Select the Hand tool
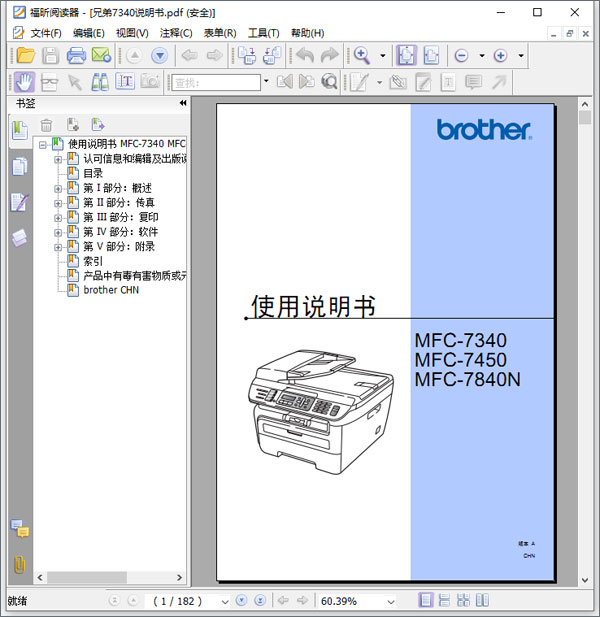The width and height of the screenshot is (600, 617). coord(24,82)
